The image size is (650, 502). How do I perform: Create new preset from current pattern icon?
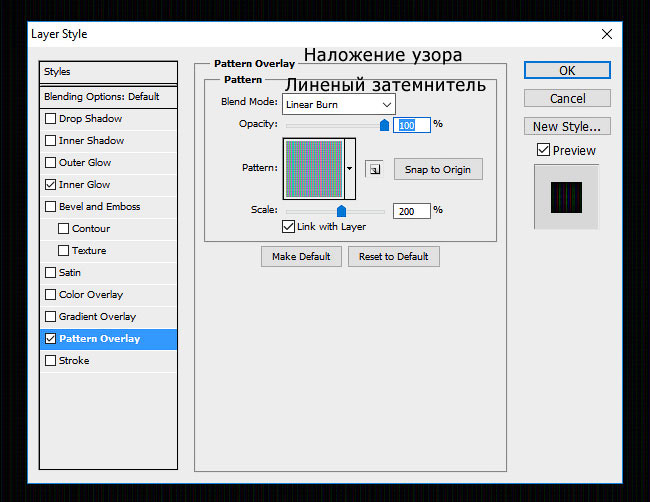pyautogui.click(x=374, y=169)
